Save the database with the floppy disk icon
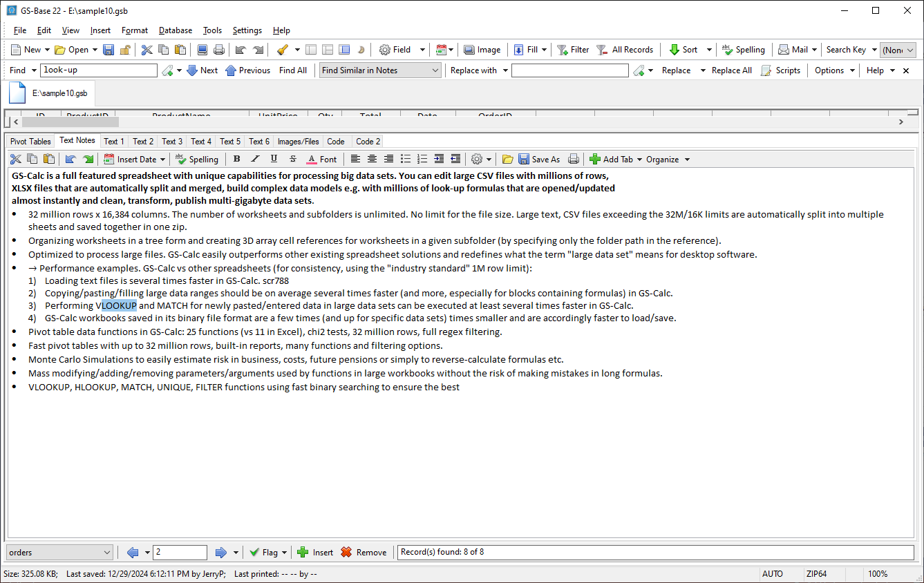The height and width of the screenshot is (583, 924). 109,50
